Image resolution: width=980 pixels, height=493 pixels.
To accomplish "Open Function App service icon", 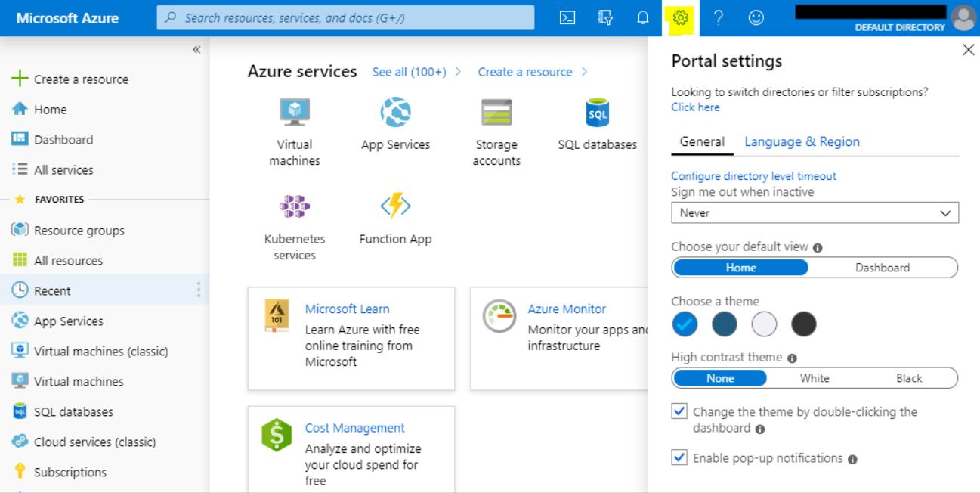I will pyautogui.click(x=395, y=206).
